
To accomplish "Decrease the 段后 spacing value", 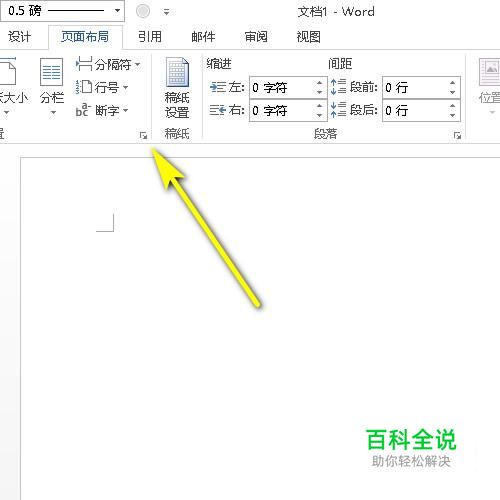I will (452, 115).
